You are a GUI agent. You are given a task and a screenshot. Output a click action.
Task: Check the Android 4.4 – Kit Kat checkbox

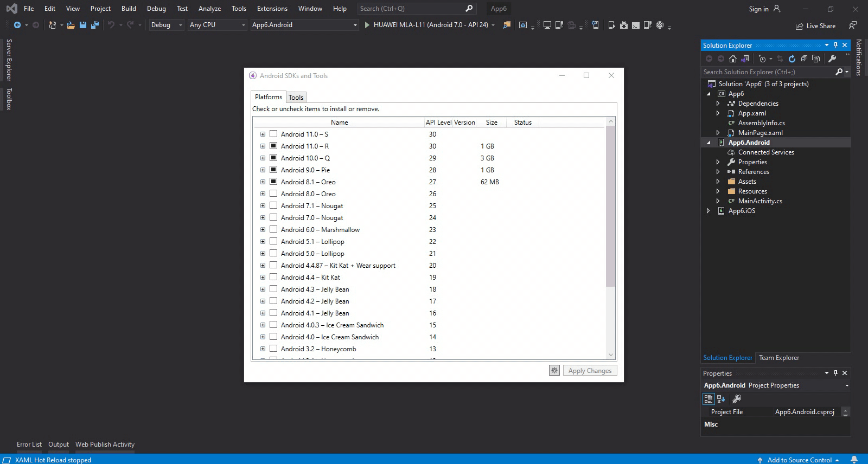pyautogui.click(x=273, y=277)
